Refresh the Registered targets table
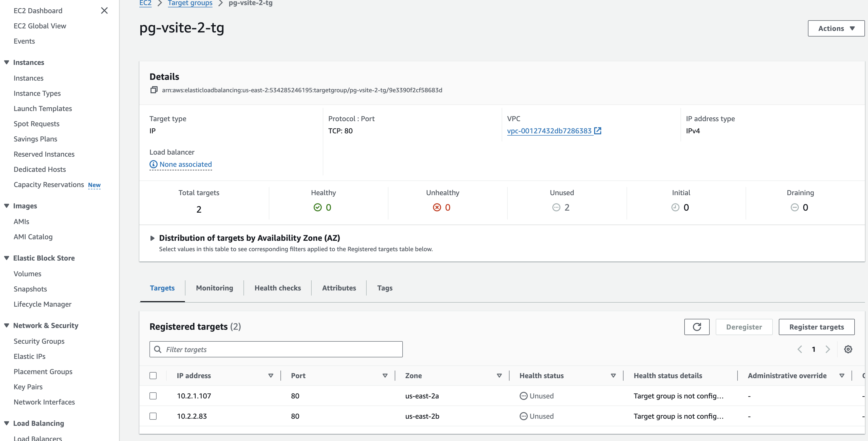Image resolution: width=868 pixels, height=441 pixels. (697, 327)
